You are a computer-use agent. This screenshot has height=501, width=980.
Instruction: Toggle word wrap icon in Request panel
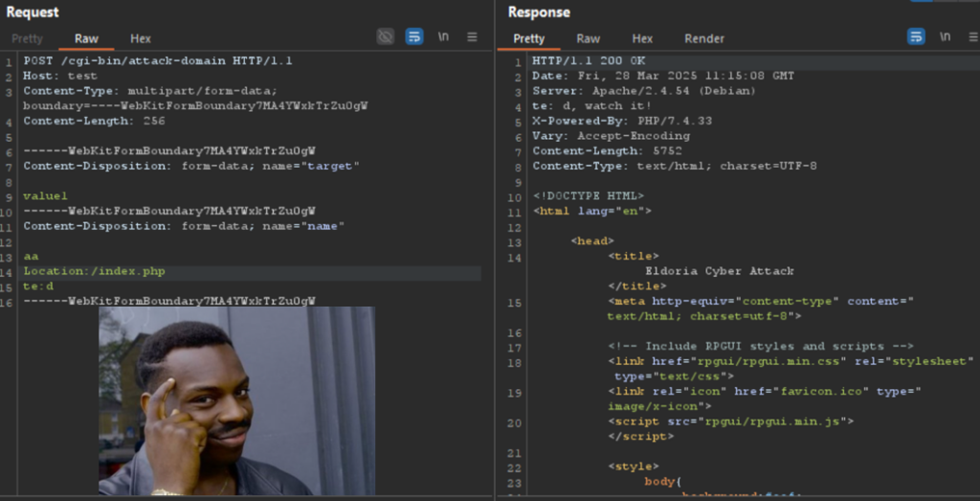(x=414, y=37)
